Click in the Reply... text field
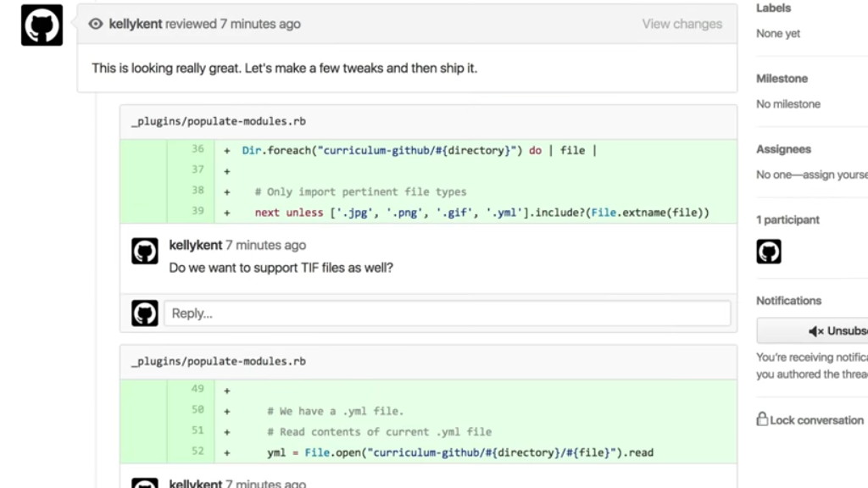 point(447,313)
